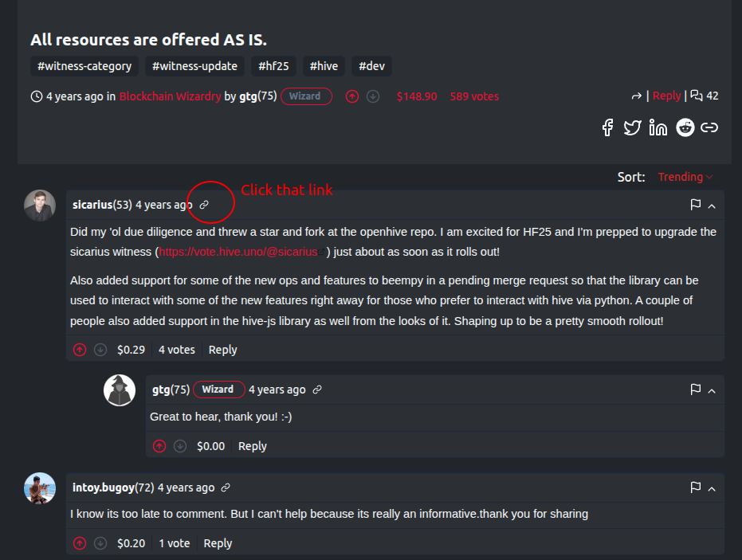The height and width of the screenshot is (560, 742).
Task: Copy the post link via chain icon
Action: click(x=709, y=127)
